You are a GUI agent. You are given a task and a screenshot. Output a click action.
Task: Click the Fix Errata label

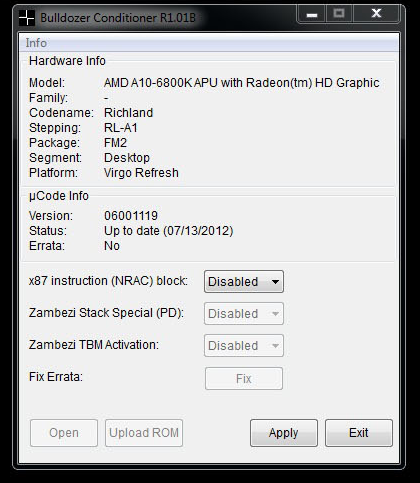click(x=56, y=377)
